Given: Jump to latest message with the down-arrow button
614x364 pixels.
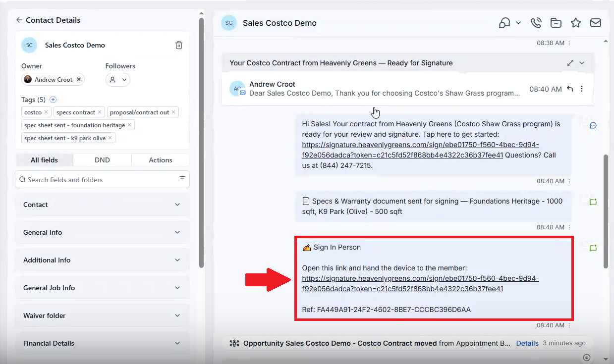Looking at the screenshot, I should coord(587,358).
